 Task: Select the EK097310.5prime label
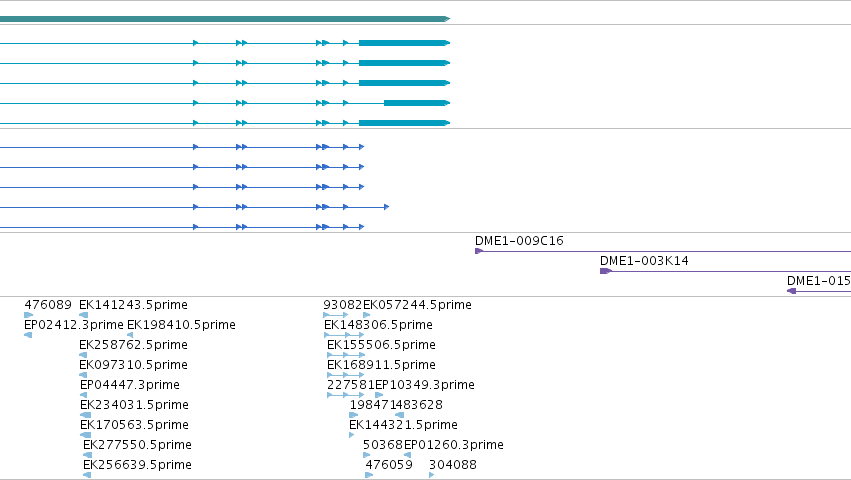click(133, 365)
